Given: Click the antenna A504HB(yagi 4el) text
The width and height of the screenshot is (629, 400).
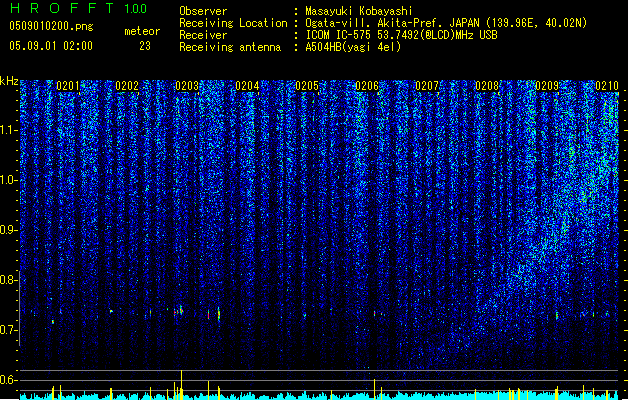Looking at the screenshot, I should (x=353, y=47).
